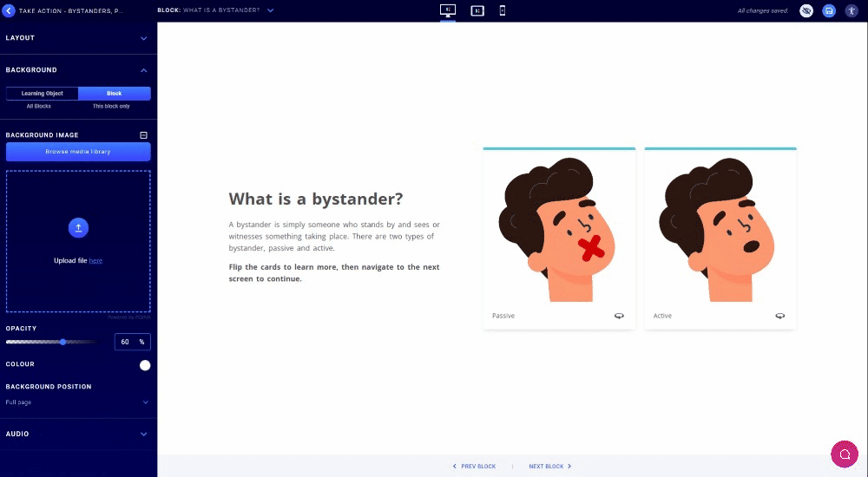Toggle preview visibility eye icon

tap(806, 10)
